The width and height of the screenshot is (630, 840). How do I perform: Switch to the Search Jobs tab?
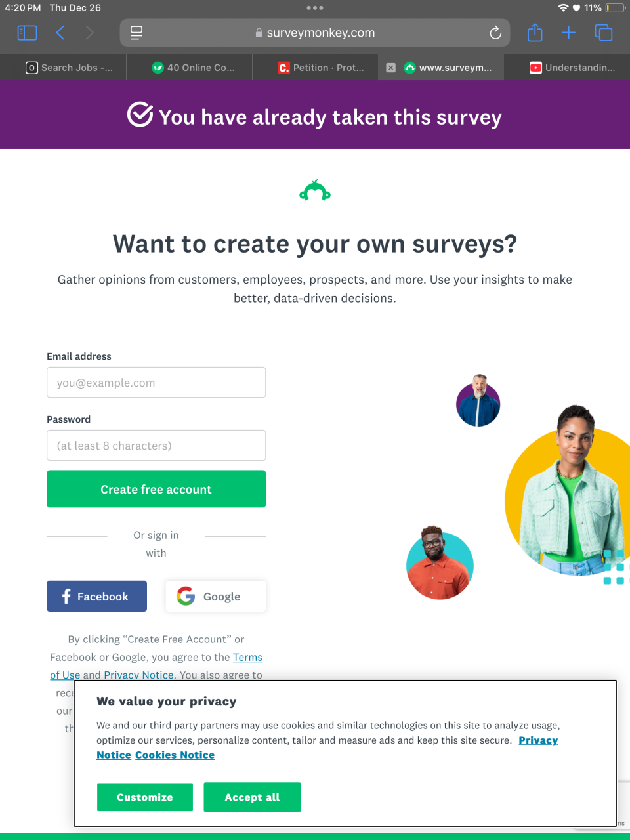[69, 68]
